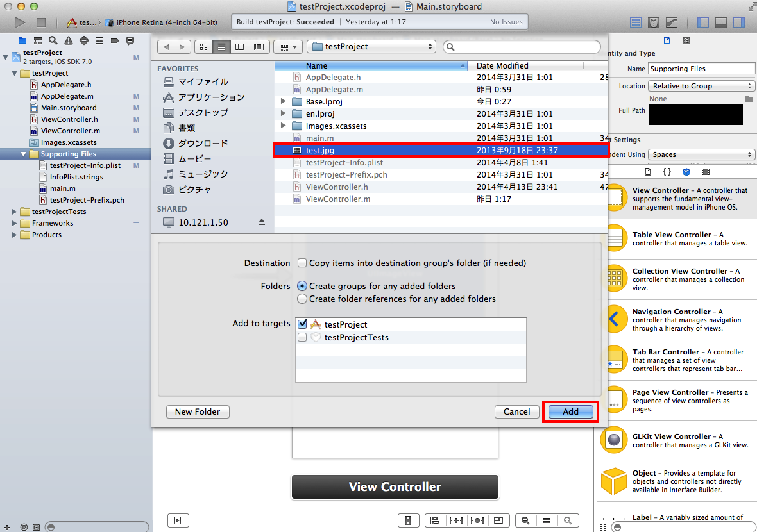The width and height of the screenshot is (757, 532).
Task: Expand the Base.lproj folder
Action: pos(284,101)
